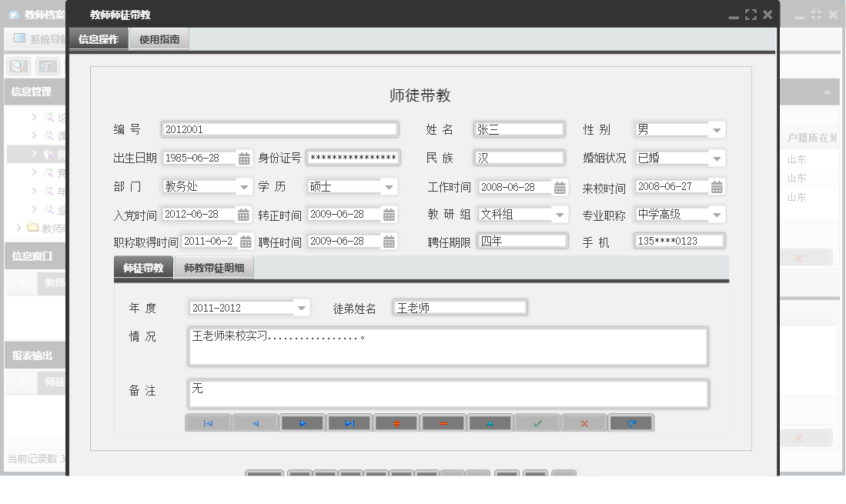Cancel changes with red X navigator button
The width and height of the screenshot is (846, 504).
pyautogui.click(x=584, y=423)
